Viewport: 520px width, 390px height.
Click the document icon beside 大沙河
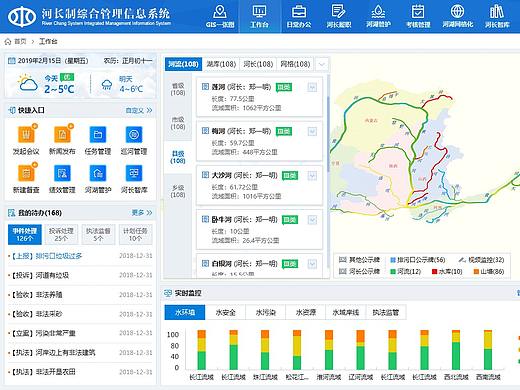tap(206, 175)
